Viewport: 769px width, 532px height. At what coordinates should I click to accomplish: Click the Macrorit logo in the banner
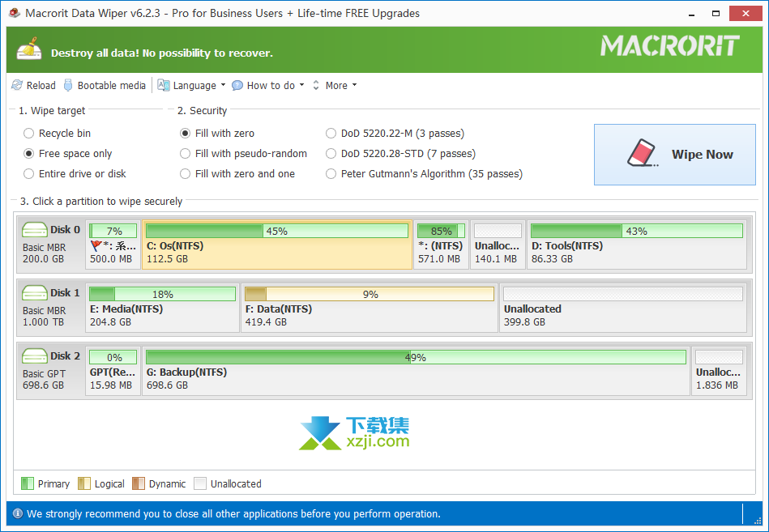670,46
